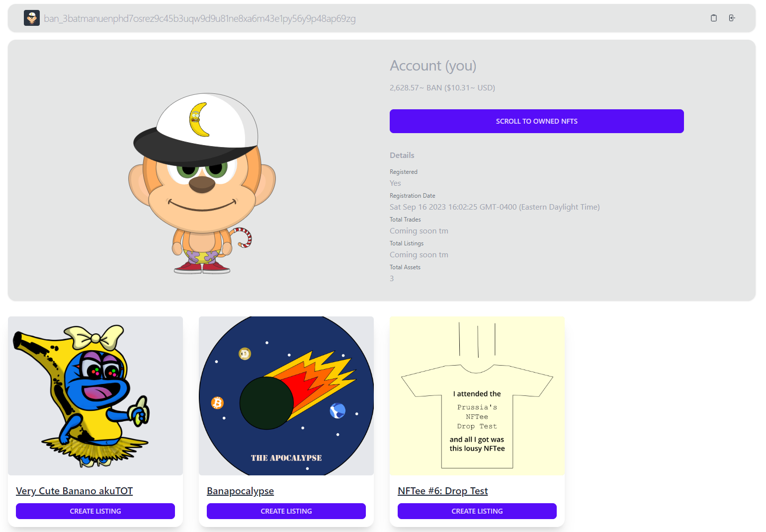The width and height of the screenshot is (766, 532).
Task: Click the registration date value text
Action: click(495, 207)
